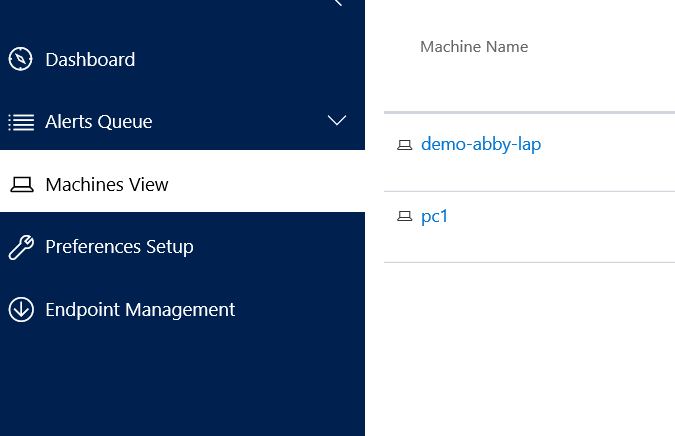Viewport: 675px width, 436px height.
Task: Open the demo-abby-lap machine link
Action: click(481, 144)
